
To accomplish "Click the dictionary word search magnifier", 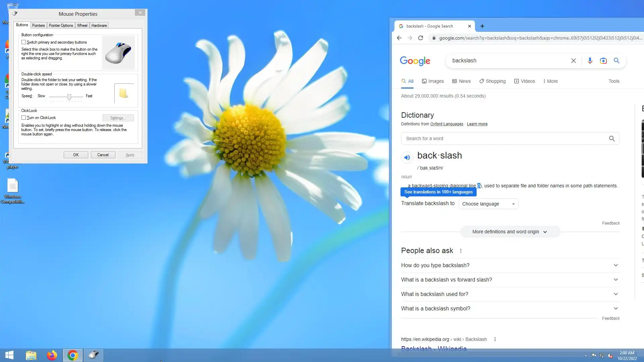I will pyautogui.click(x=611, y=138).
